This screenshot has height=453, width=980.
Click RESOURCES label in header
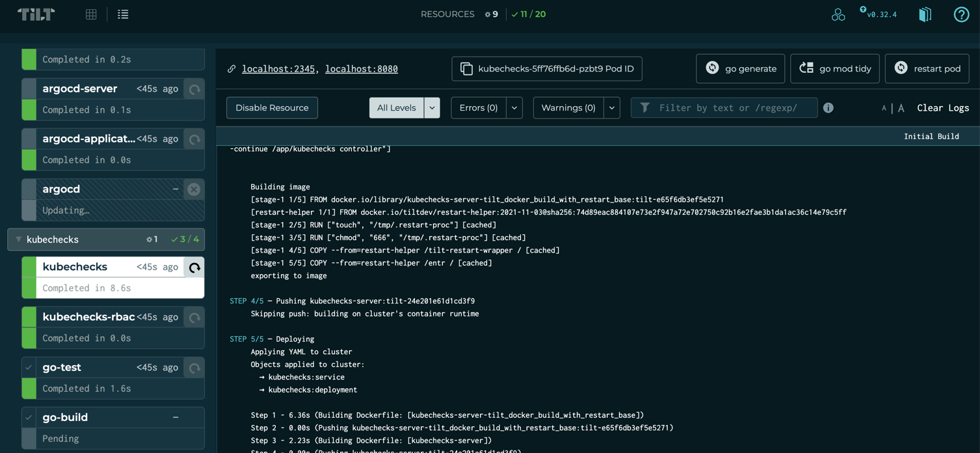[447, 14]
